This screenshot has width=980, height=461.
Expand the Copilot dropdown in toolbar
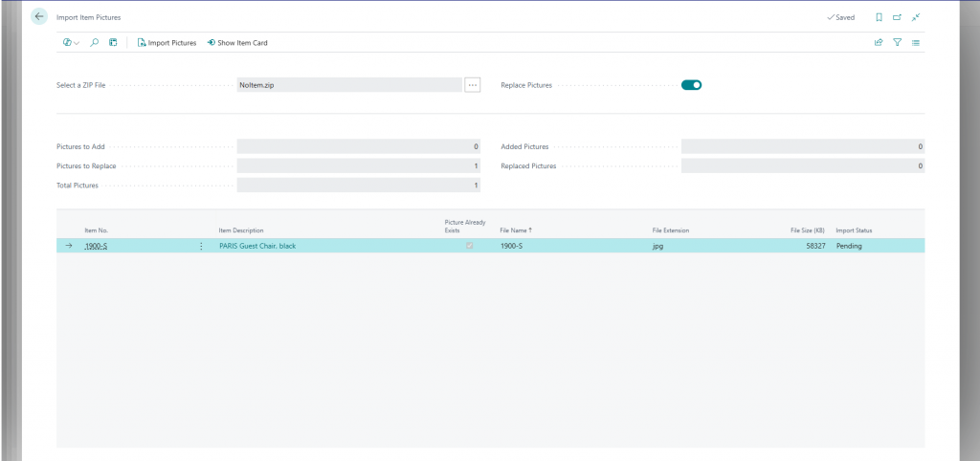71,43
